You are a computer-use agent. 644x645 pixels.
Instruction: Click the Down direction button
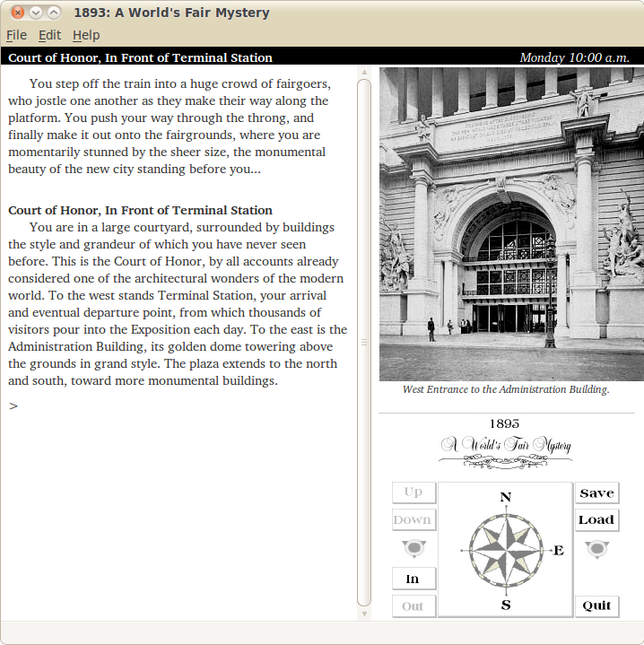[x=413, y=520]
